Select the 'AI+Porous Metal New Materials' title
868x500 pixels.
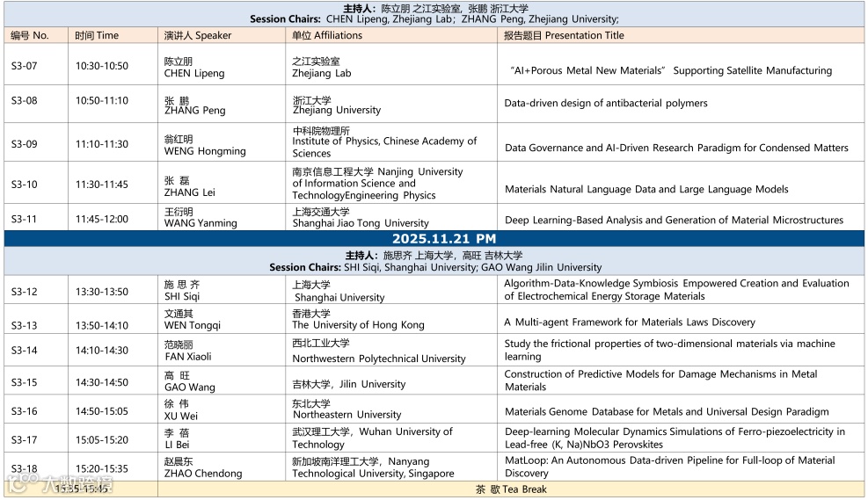tap(670, 71)
